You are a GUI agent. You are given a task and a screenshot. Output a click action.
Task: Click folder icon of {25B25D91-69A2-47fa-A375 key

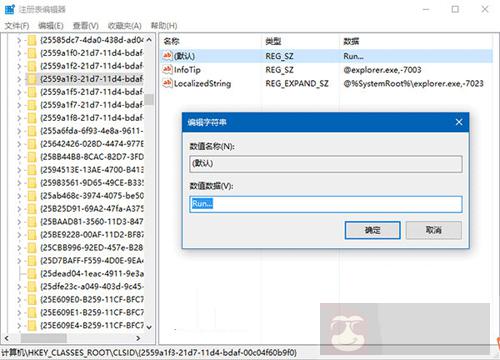tap(32, 209)
